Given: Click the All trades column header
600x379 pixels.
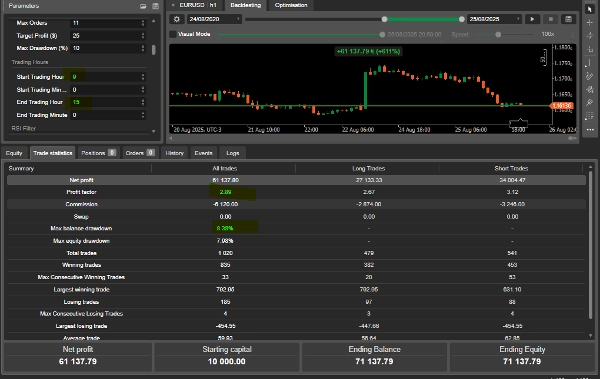Looking at the screenshot, I should (225, 168).
